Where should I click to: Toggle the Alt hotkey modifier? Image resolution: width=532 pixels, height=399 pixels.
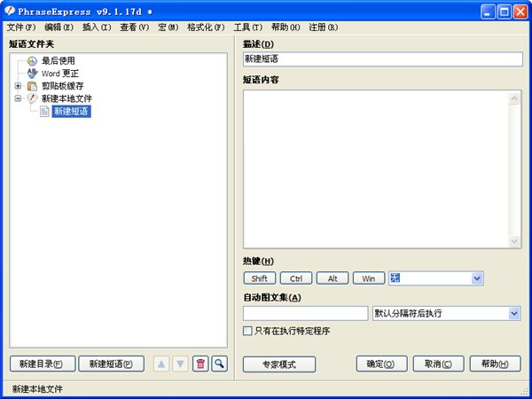click(332, 278)
